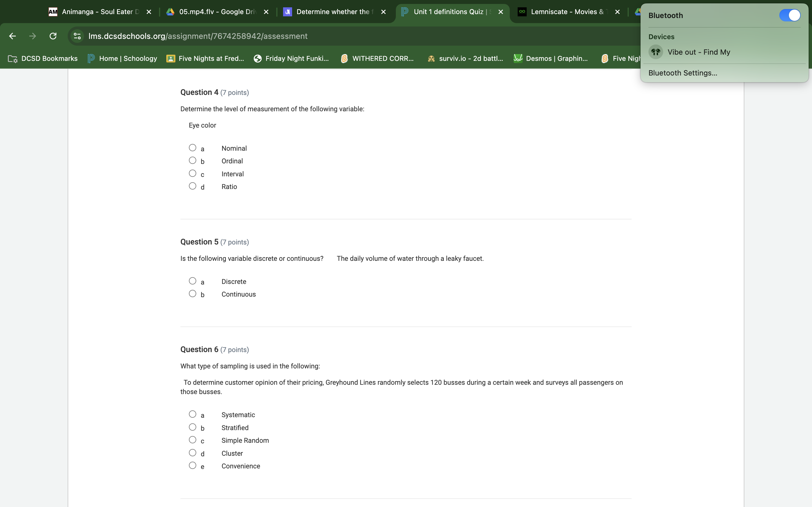Click the Five Nights at Freddy's bookmark icon

(171, 58)
